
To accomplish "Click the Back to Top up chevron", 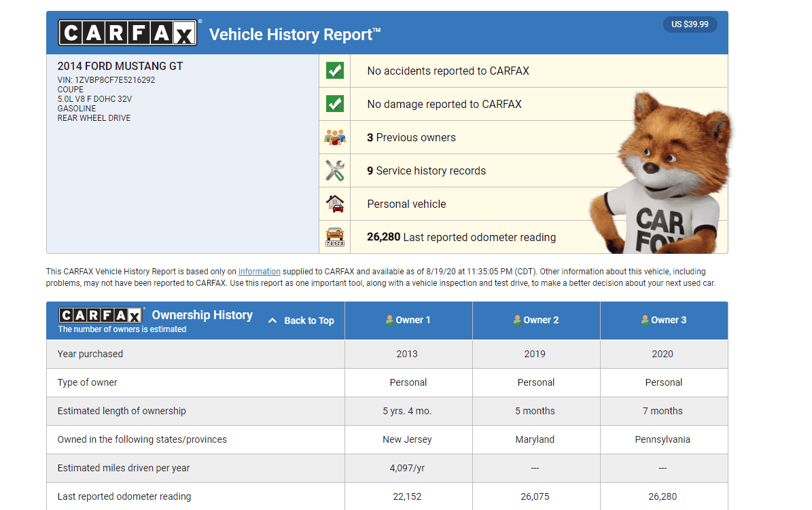I will (x=272, y=321).
